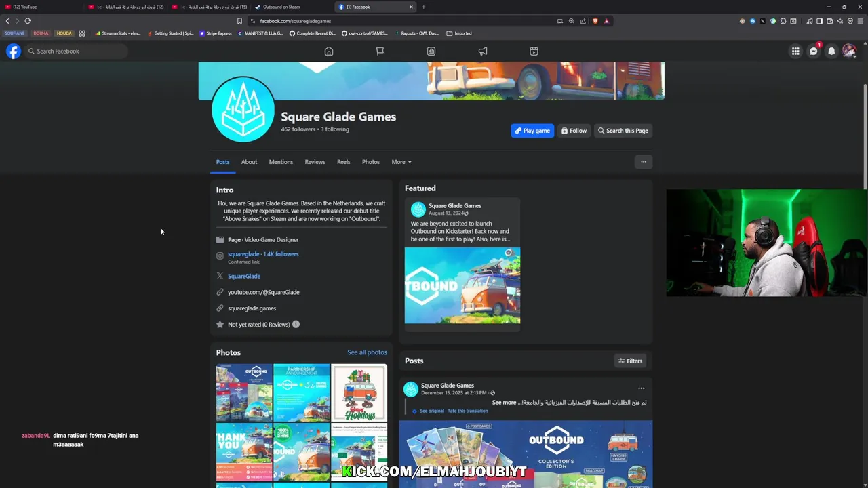Click Rate this translation link

pos(468,411)
